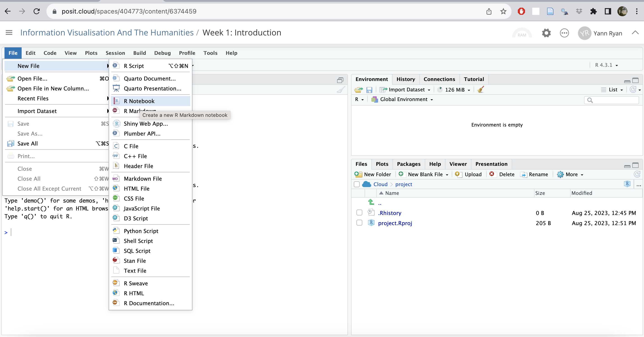Click the save workspace disk icon

369,90
